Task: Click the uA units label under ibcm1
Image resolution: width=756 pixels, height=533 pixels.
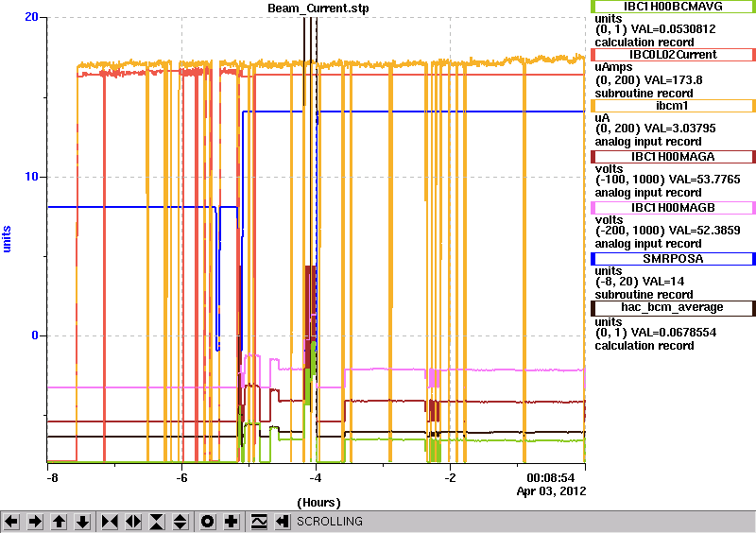Action: (x=602, y=118)
